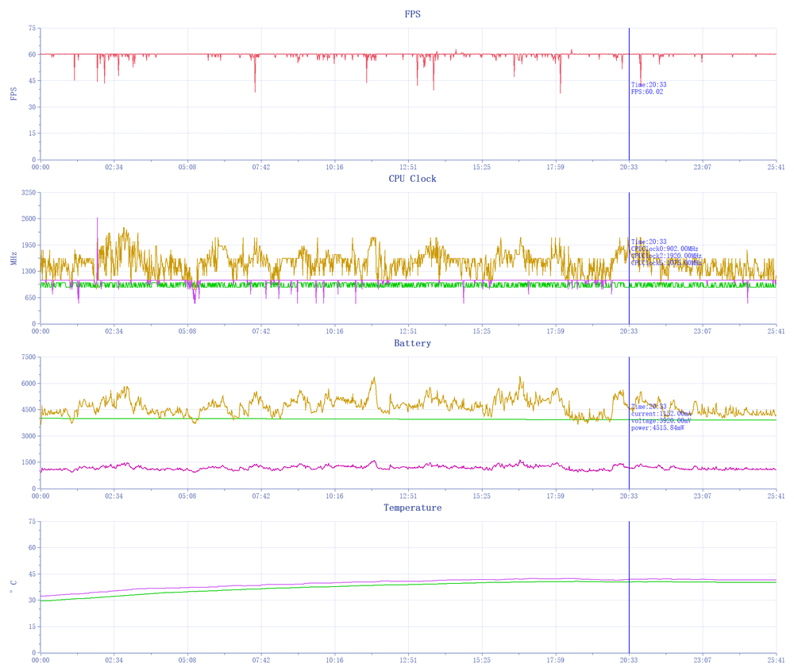Select the blue cursor line in the FPS chart
The image size is (794, 672).
[x=629, y=119]
